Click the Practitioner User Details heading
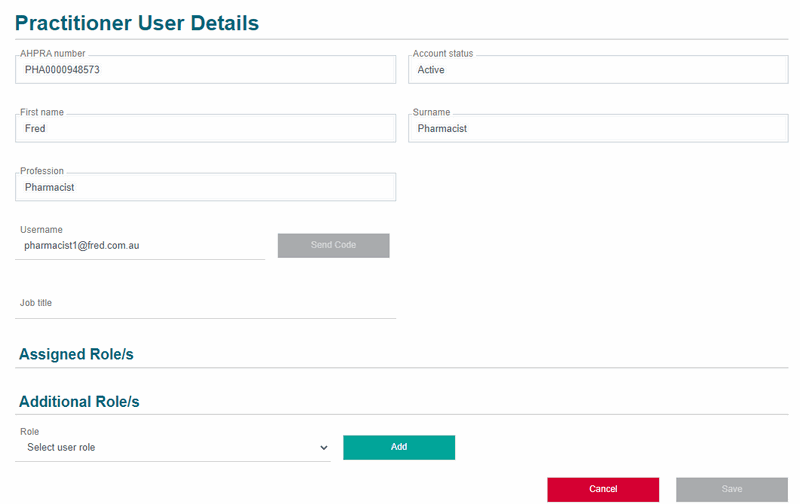This screenshot has width=800, height=504. tap(137, 23)
